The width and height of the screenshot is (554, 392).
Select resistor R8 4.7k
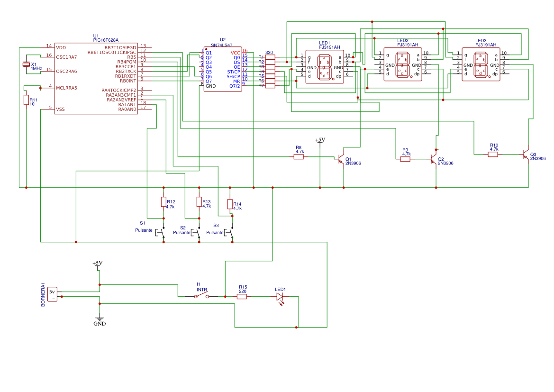(x=299, y=155)
